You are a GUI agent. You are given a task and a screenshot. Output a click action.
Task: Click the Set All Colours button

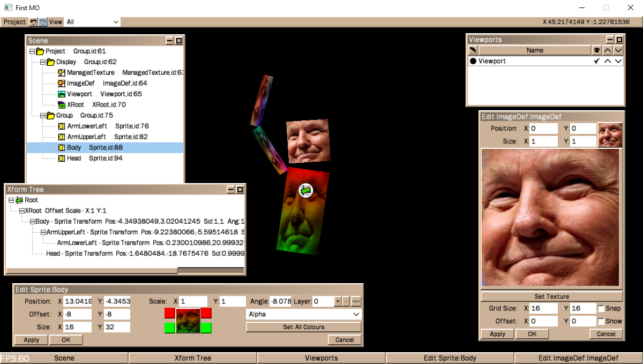pos(303,327)
